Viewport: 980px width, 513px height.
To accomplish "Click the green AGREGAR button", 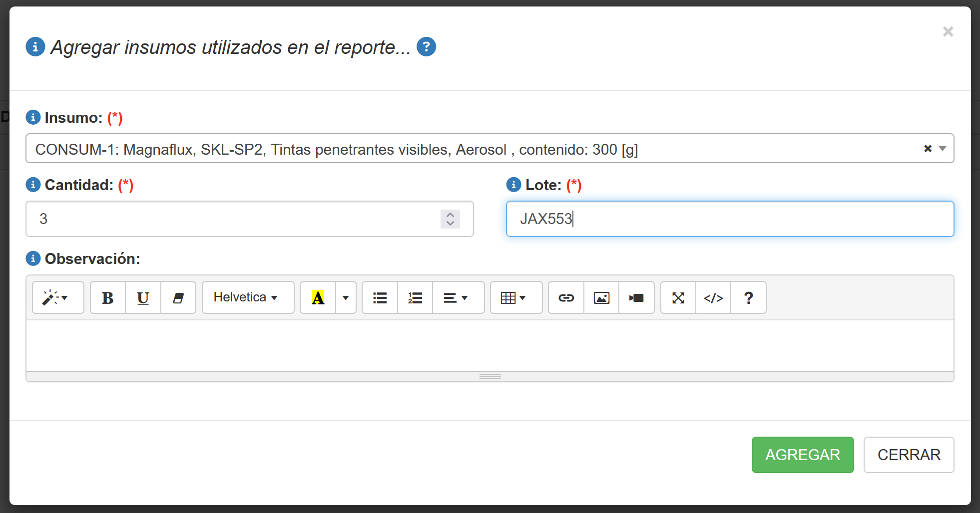I will pyautogui.click(x=802, y=455).
